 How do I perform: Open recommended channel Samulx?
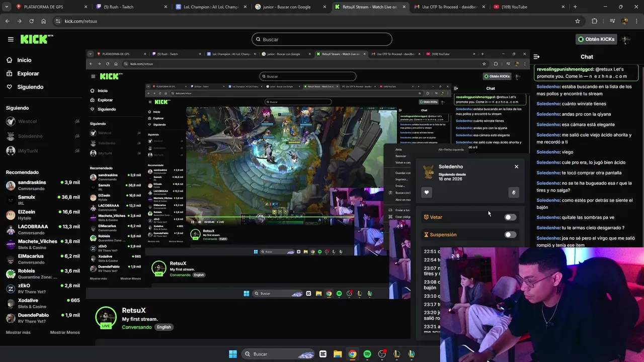(x=43, y=200)
